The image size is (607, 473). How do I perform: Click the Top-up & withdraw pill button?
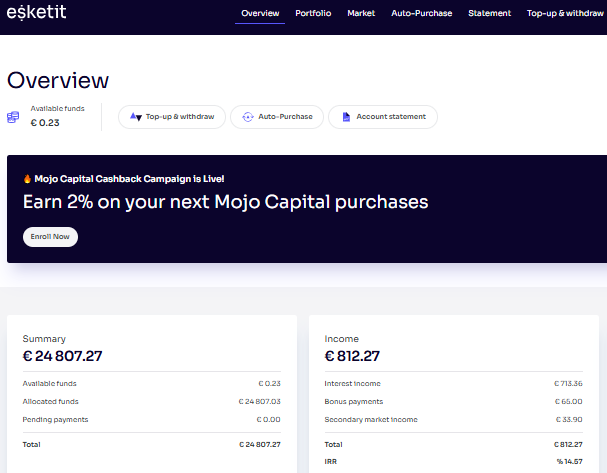[172, 117]
